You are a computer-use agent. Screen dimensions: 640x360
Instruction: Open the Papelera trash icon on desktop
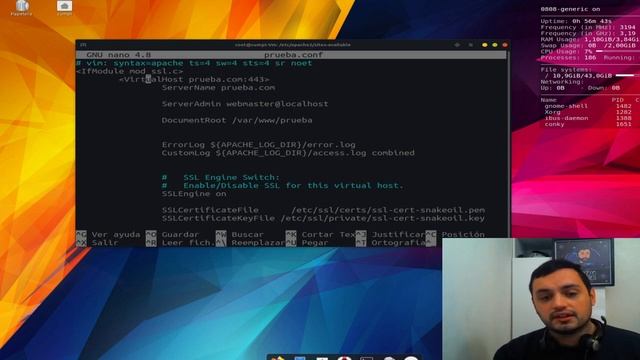(21, 7)
